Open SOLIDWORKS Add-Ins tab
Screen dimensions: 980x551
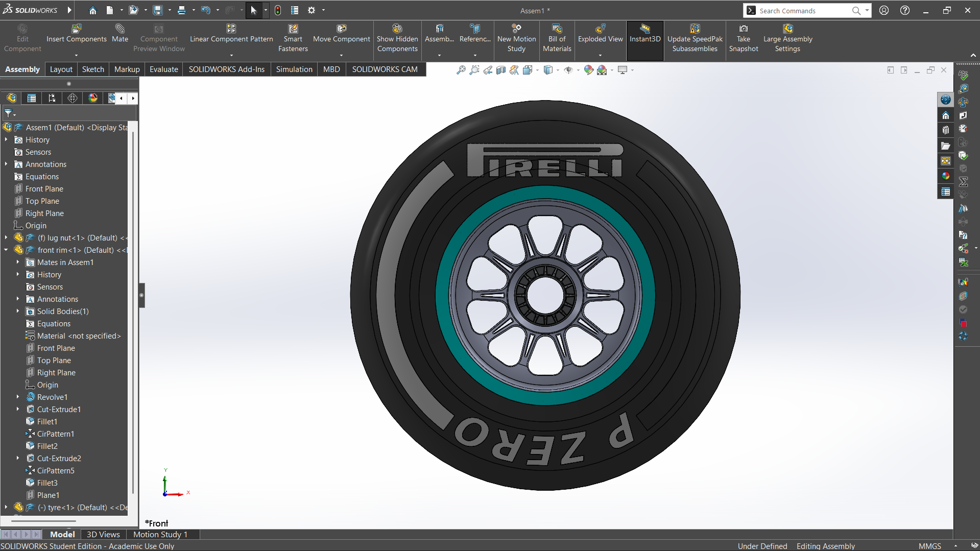(227, 69)
